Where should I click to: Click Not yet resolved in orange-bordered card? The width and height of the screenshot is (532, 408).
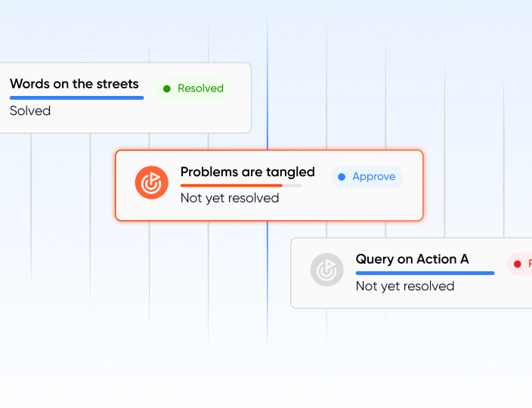[229, 198]
